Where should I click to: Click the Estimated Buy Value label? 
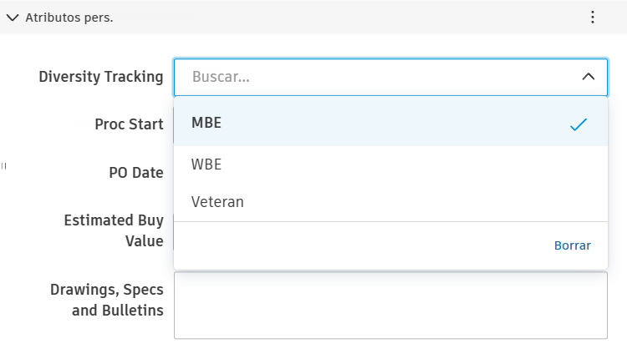(114, 230)
